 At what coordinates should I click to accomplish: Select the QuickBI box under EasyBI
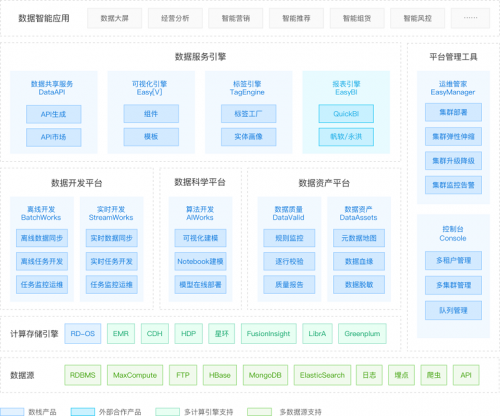coord(346,114)
